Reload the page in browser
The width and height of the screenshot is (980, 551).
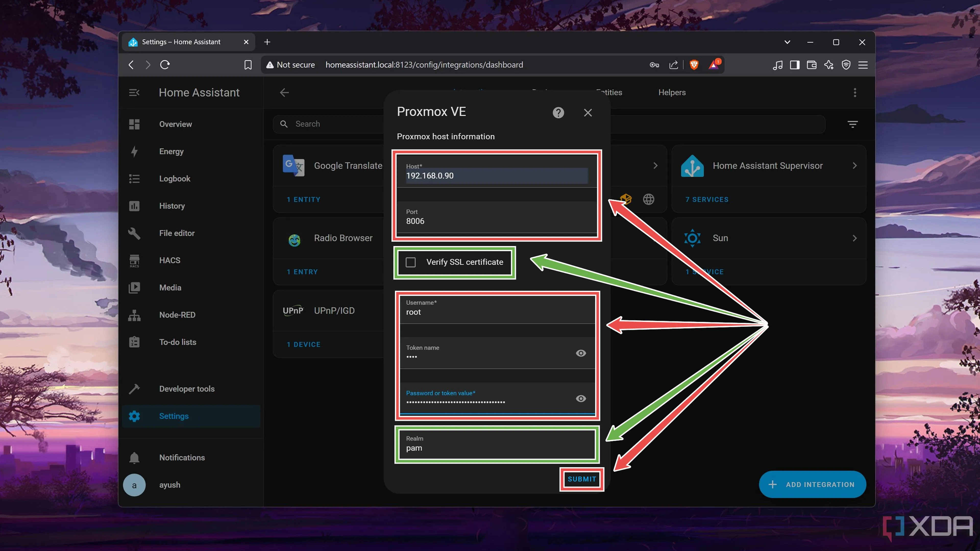pos(165,65)
